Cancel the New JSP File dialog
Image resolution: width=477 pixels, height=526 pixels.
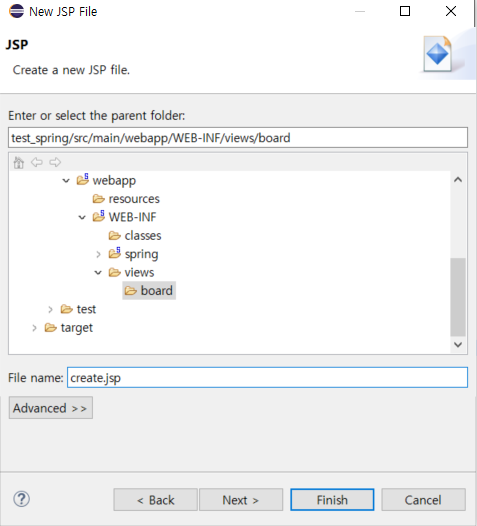pos(423,500)
